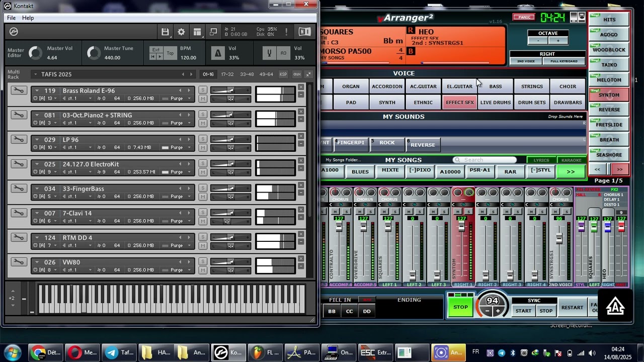Viewport: 644px width, 362px height.
Task: Click the NI logo button in Kontakt
Action: pyautogui.click(x=304, y=32)
